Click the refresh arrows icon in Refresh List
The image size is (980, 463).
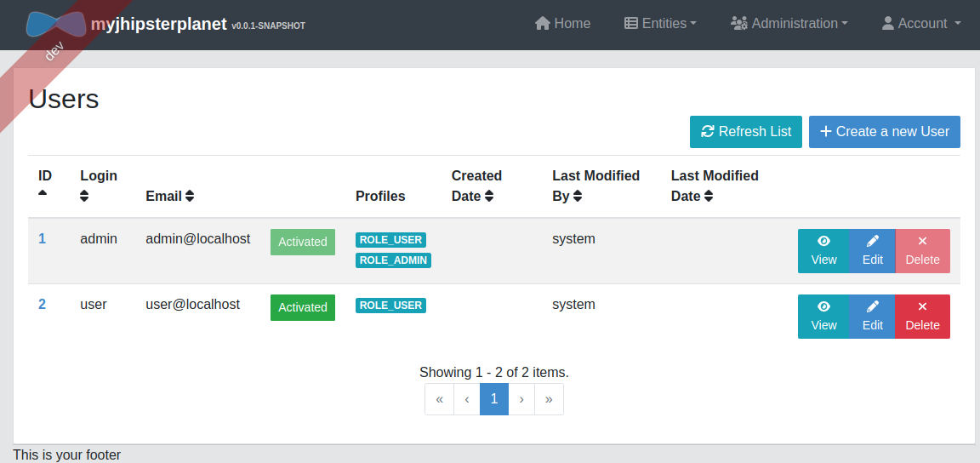click(708, 131)
